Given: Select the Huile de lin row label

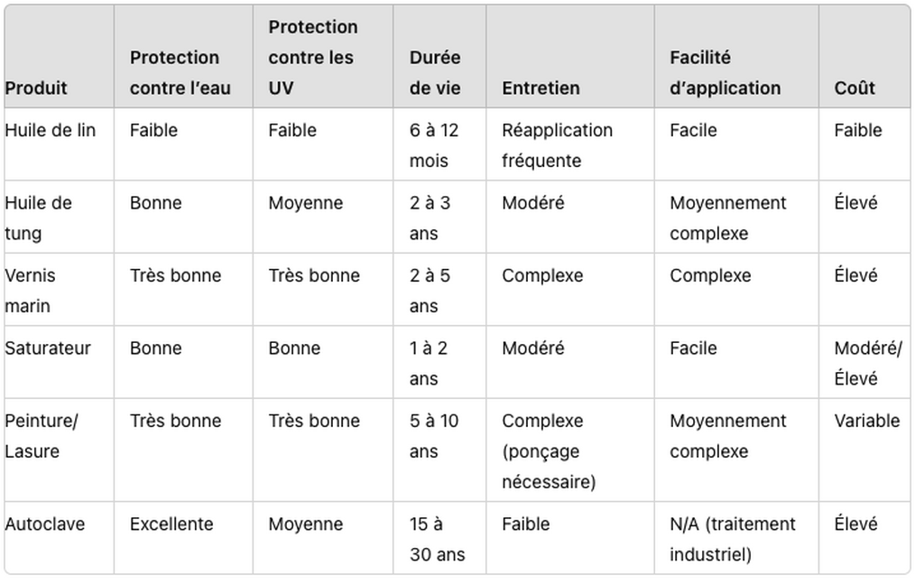Looking at the screenshot, I should point(51,130).
